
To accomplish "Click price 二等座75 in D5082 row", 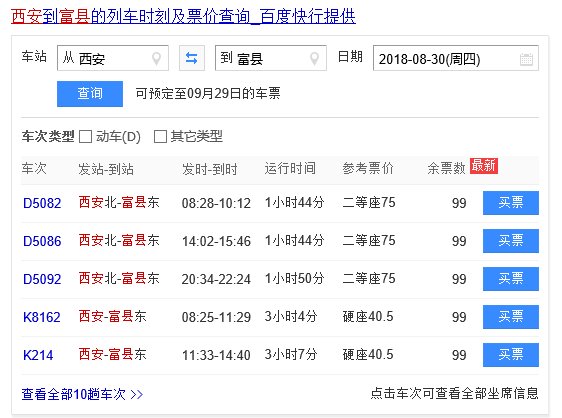I will 369,203.
